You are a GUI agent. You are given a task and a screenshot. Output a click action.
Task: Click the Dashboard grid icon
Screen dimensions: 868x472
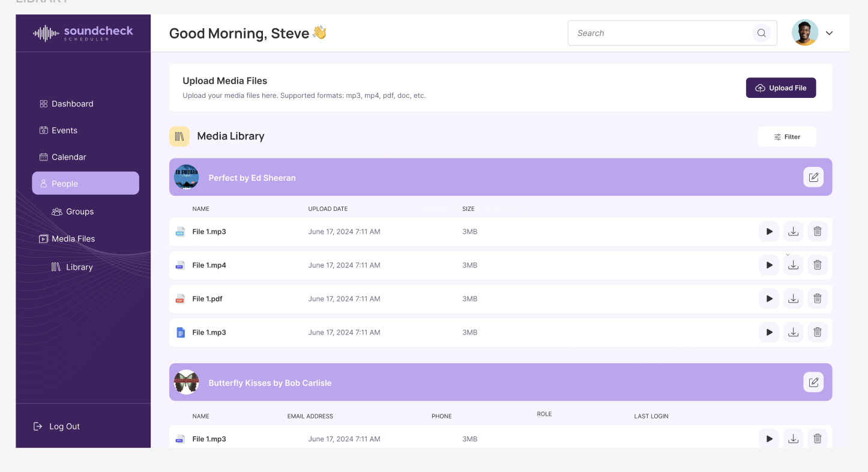tap(43, 104)
